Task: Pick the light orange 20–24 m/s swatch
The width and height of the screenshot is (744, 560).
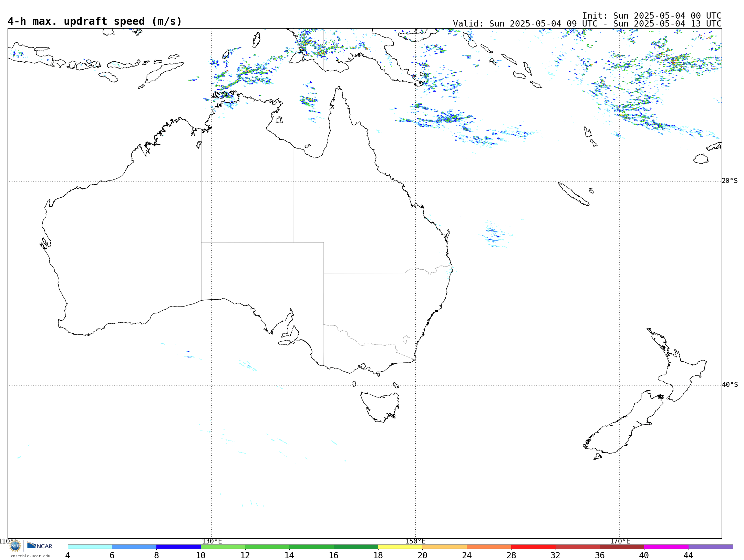Action: point(445,547)
